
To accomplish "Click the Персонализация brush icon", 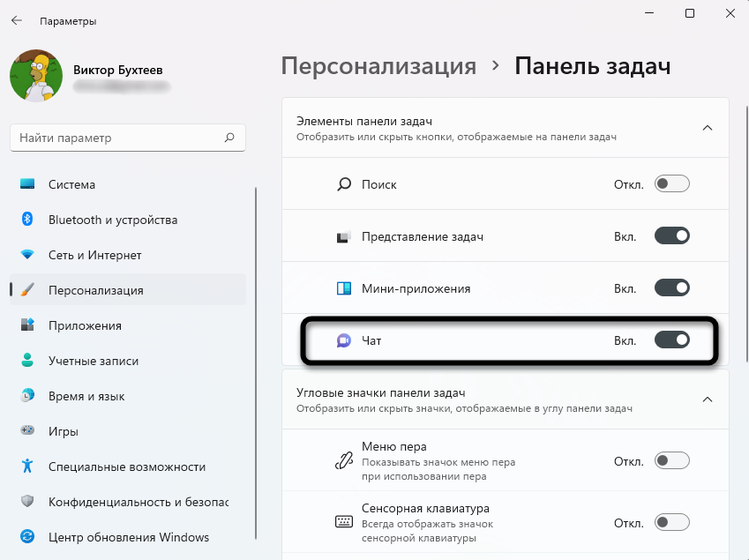I will 27,289.
